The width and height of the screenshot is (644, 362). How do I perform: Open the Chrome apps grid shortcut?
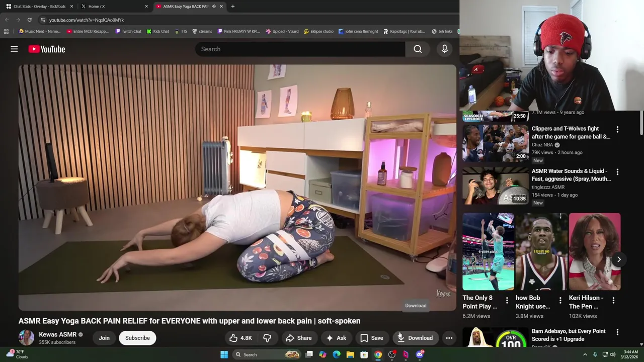[x=6, y=31]
